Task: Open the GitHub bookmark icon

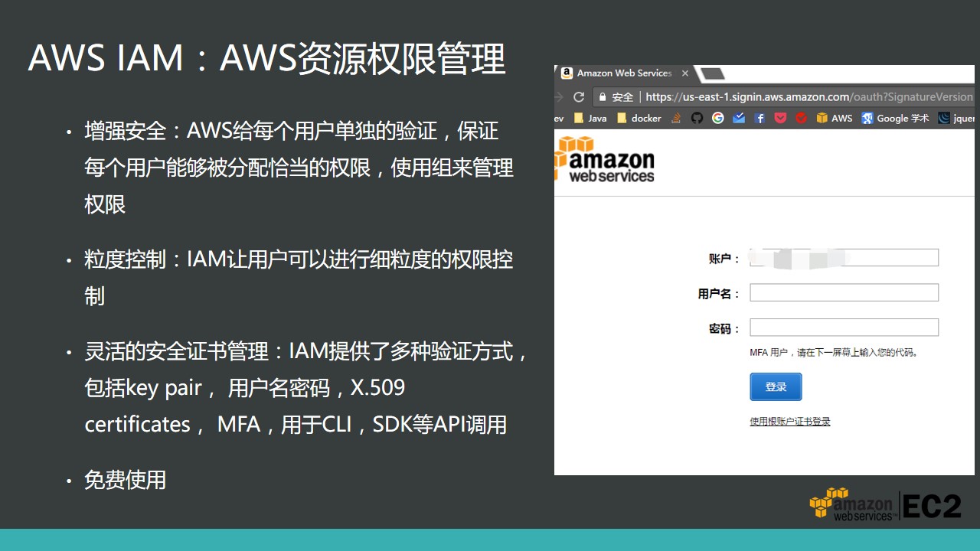Action: tap(697, 118)
